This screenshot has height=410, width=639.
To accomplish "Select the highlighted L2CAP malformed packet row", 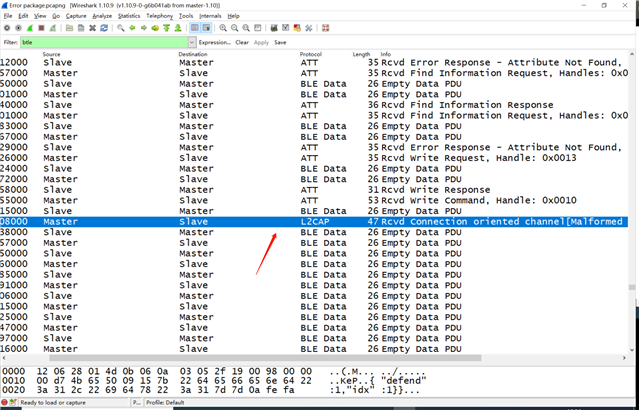I will (x=314, y=222).
